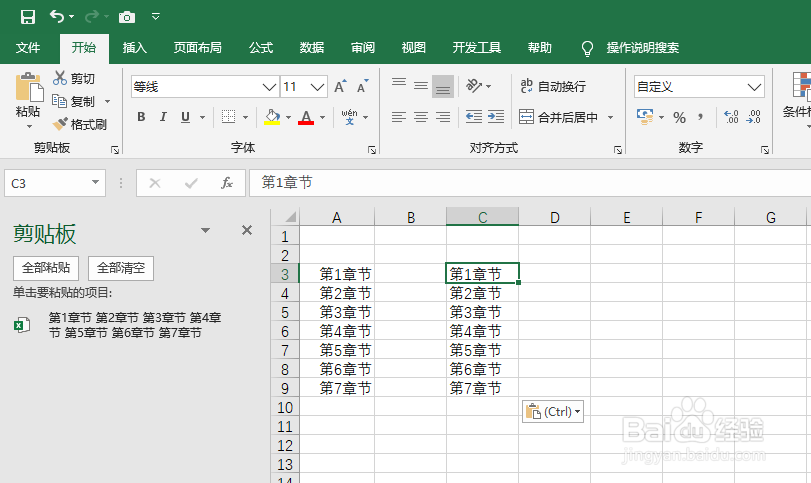
Task: Open the undo history dropdown arrow
Action: pos(71,17)
